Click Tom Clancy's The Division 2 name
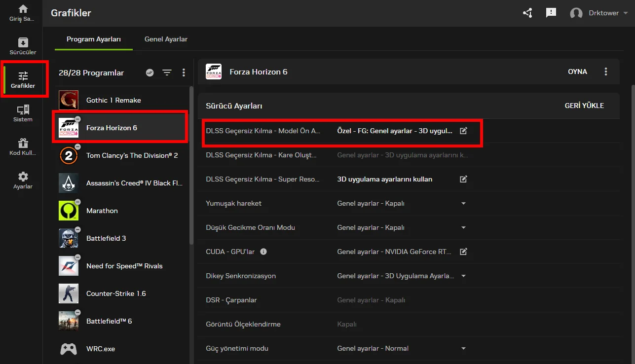 132,155
